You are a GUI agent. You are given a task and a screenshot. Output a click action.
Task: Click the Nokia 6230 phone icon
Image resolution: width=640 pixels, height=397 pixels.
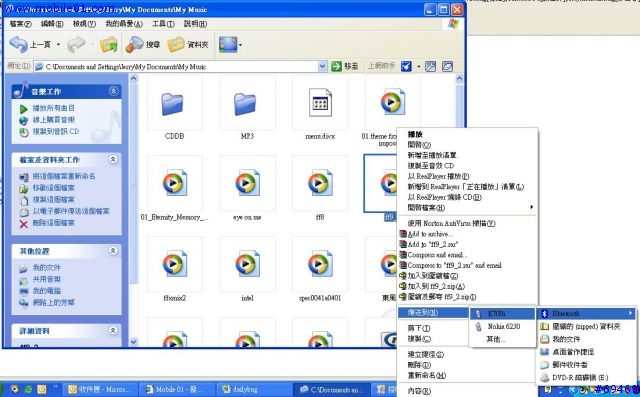[478, 326]
